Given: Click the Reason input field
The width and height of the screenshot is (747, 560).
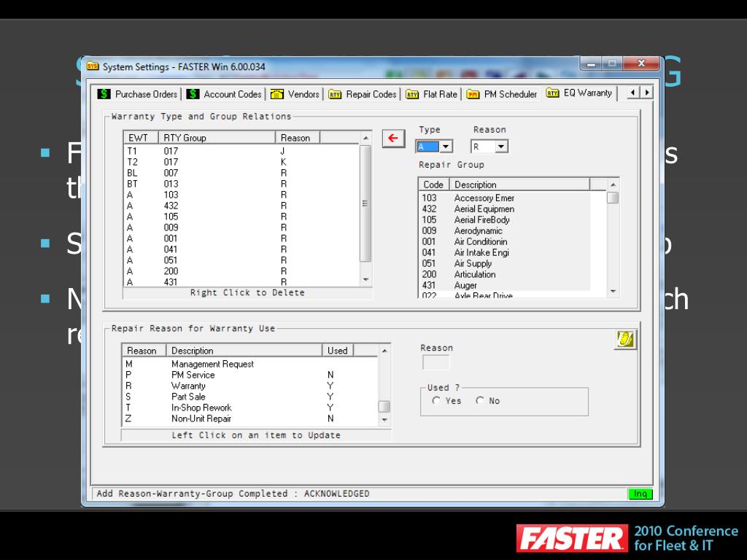Looking at the screenshot, I should [436, 363].
